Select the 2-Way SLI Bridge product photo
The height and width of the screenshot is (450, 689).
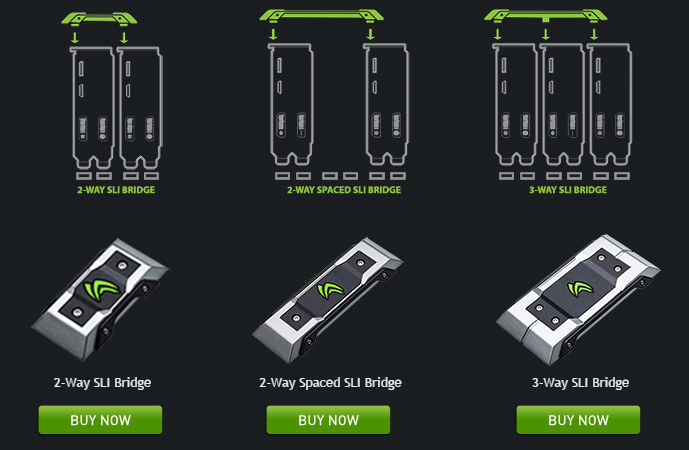coord(100,300)
